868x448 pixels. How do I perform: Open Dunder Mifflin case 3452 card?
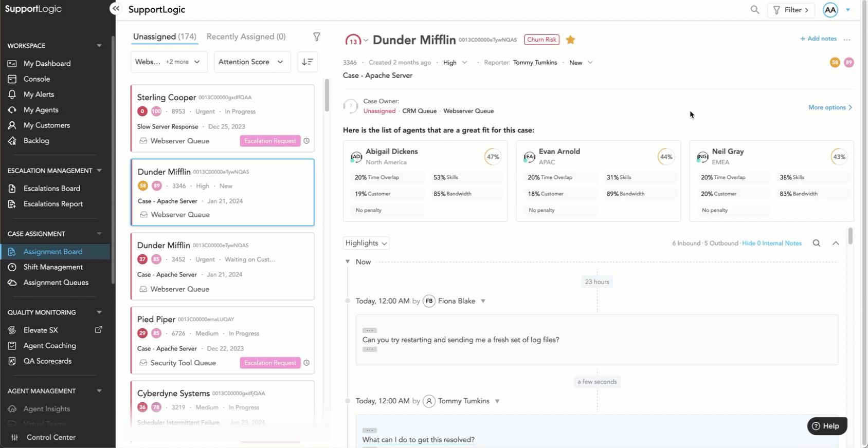coord(222,266)
